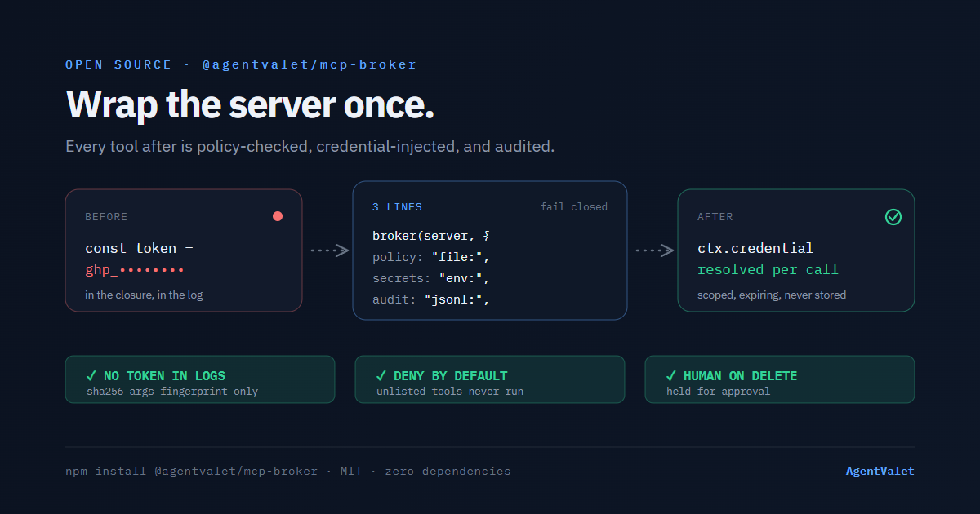Viewport: 980px width, 514px height.
Task: Click the "broker(server, {" code line
Action: click(431, 236)
